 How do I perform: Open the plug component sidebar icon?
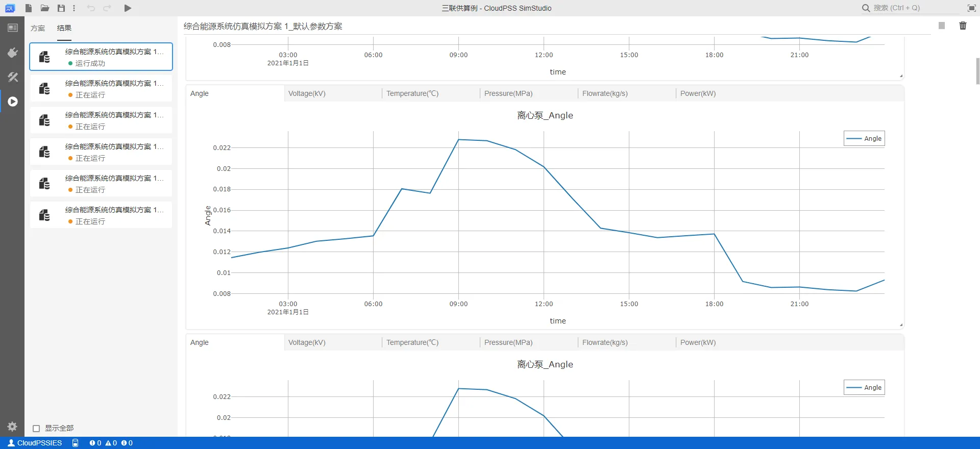[x=13, y=53]
